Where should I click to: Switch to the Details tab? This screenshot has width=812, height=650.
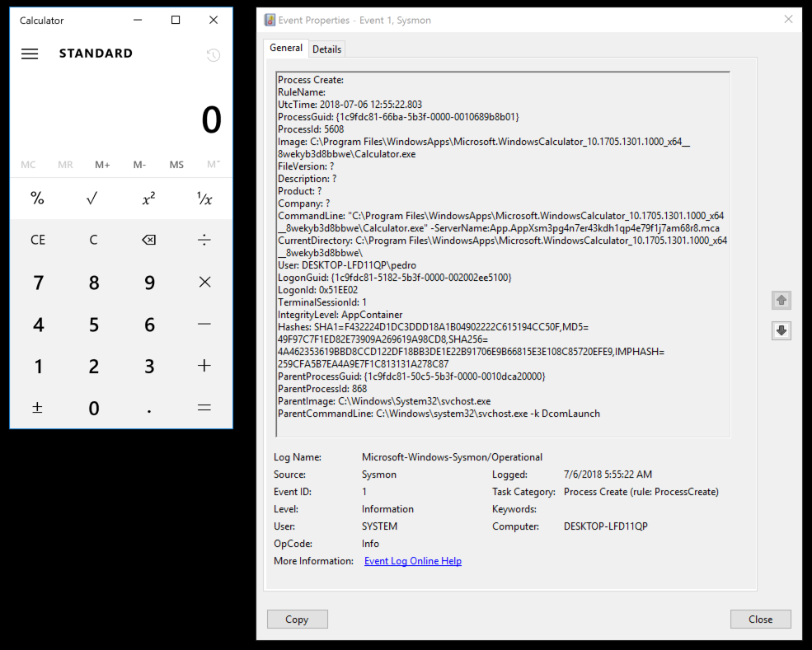pos(326,49)
